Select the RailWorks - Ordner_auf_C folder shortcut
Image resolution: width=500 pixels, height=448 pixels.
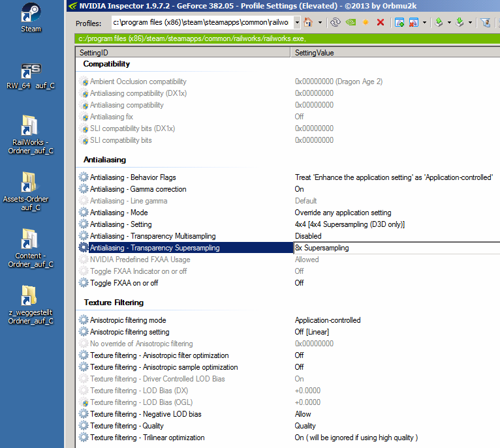click(x=31, y=135)
